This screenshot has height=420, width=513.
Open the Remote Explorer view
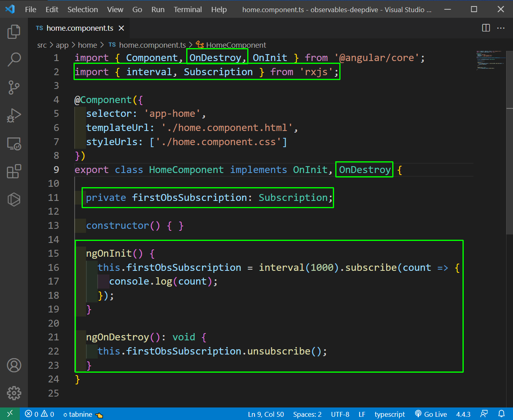point(14,144)
